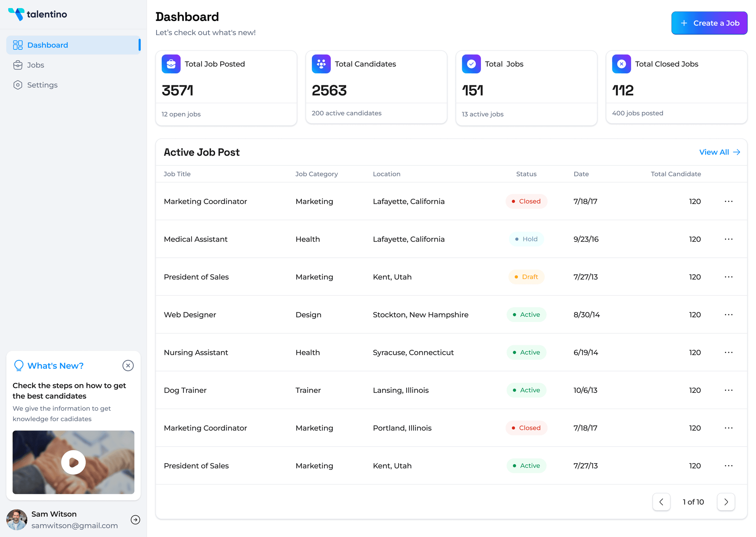Close the What's New panel
Image resolution: width=756 pixels, height=537 pixels.
[x=128, y=365]
